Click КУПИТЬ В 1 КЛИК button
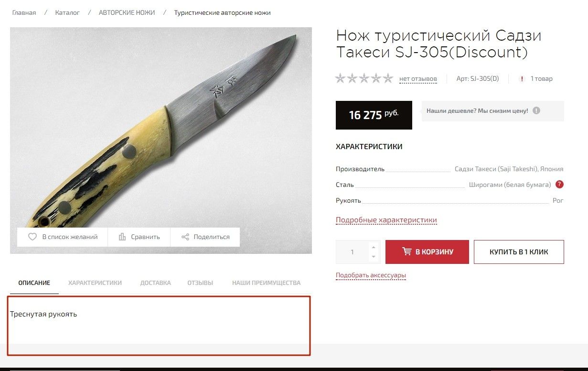 (519, 252)
